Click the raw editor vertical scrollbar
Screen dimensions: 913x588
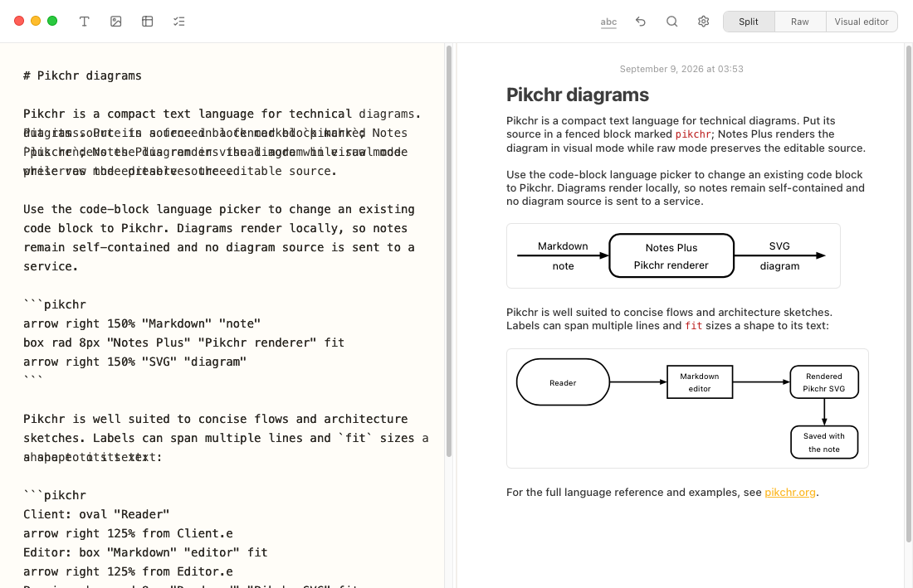pyautogui.click(x=449, y=251)
